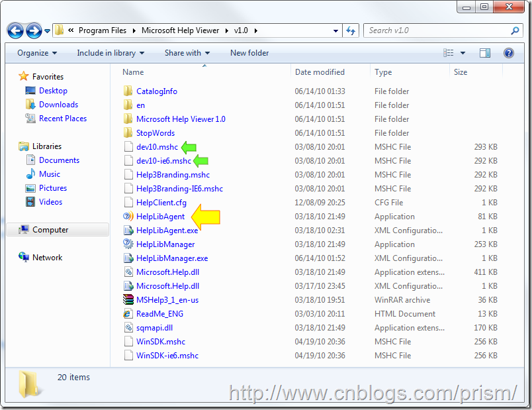Click the WinSDK.mshc file icon
The height and width of the screenshot is (410, 532).
(x=128, y=341)
